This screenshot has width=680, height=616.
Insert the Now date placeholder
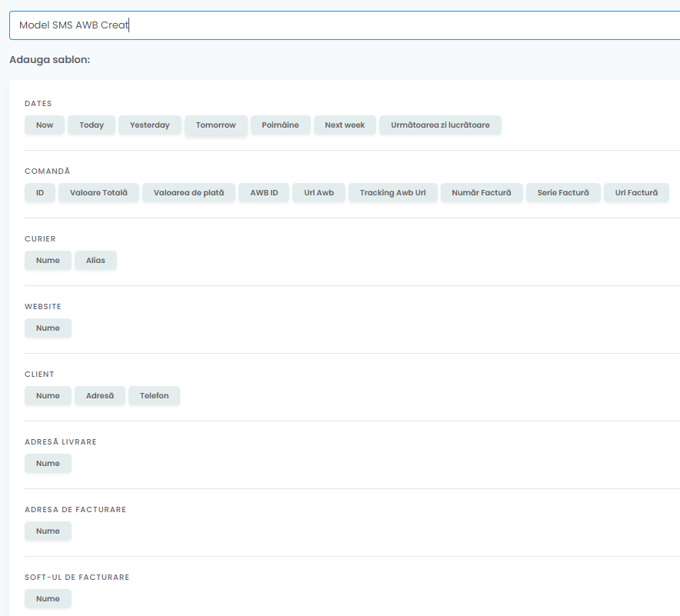coord(45,125)
